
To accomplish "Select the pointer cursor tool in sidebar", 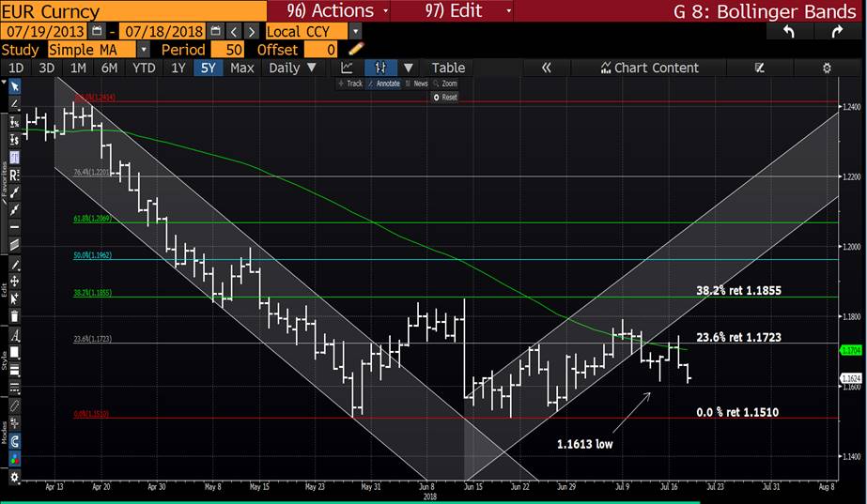I will (x=14, y=86).
